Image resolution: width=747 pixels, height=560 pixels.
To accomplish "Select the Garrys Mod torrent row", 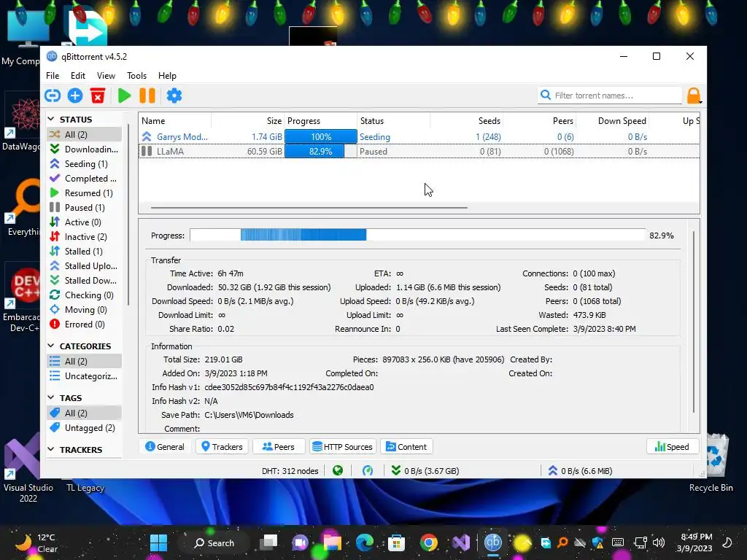I will coord(419,136).
